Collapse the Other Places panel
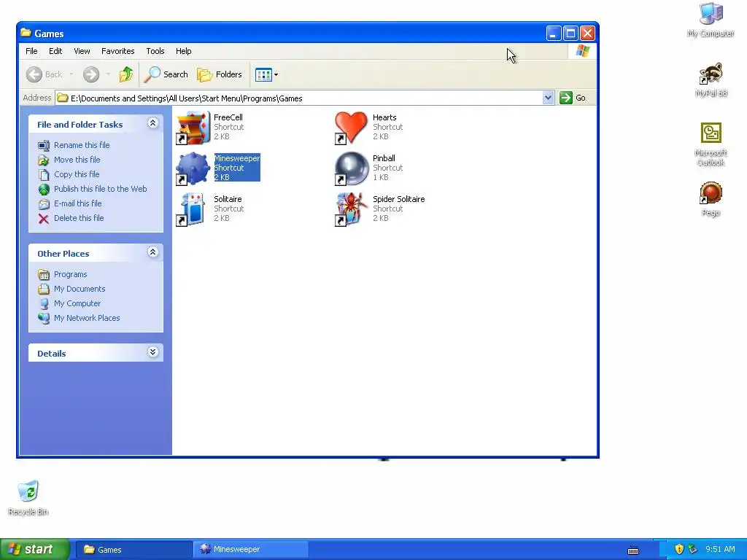Image resolution: width=747 pixels, height=560 pixels. [x=152, y=252]
